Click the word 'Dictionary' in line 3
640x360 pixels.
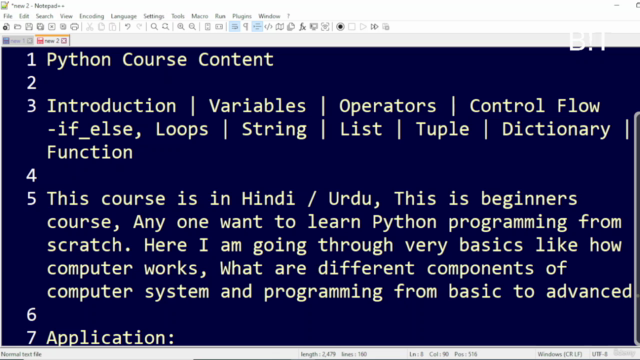coord(556,130)
